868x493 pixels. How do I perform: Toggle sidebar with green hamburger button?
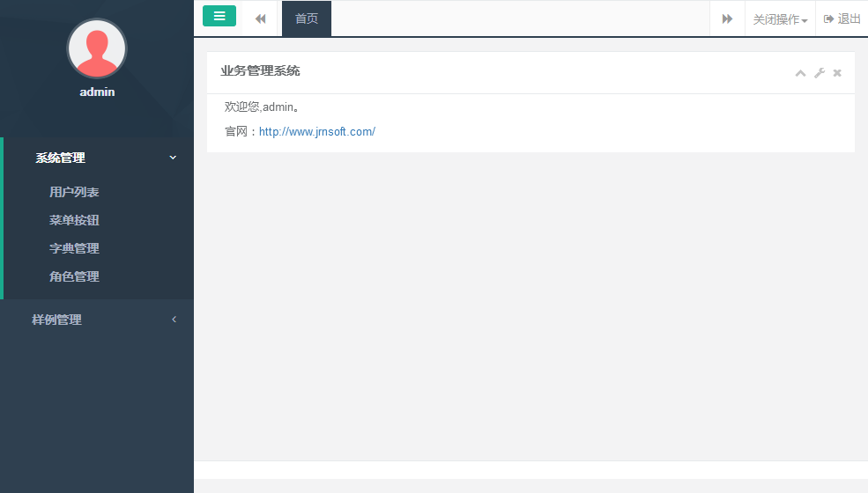[219, 16]
